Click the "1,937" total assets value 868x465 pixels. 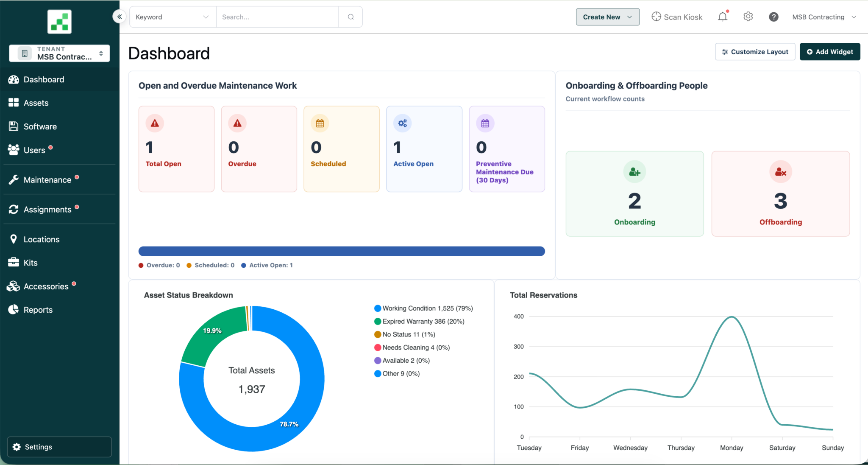252,389
